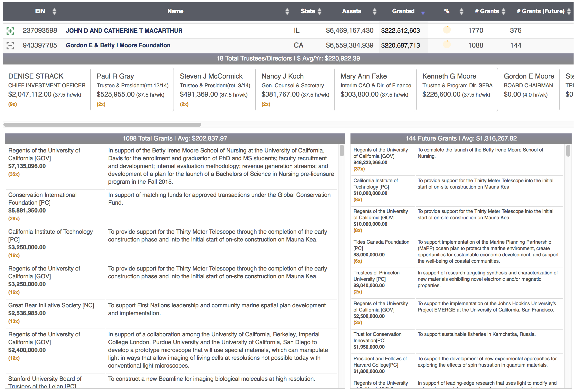Click the (9x) multiplier under Denise Strack
Image resolution: width=576 pixels, height=392 pixels.
(x=12, y=104)
